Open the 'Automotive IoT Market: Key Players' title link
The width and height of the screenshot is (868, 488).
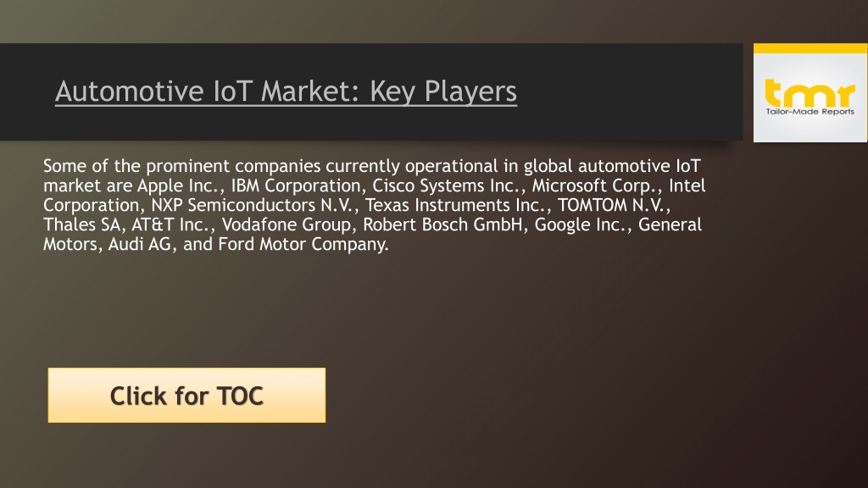pos(287,91)
